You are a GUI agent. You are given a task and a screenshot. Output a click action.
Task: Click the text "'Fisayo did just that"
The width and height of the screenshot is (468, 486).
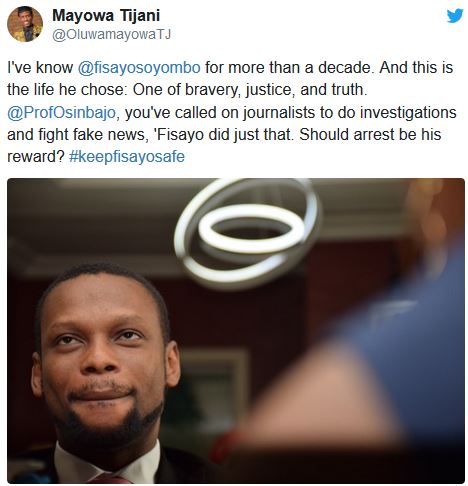[223, 135]
